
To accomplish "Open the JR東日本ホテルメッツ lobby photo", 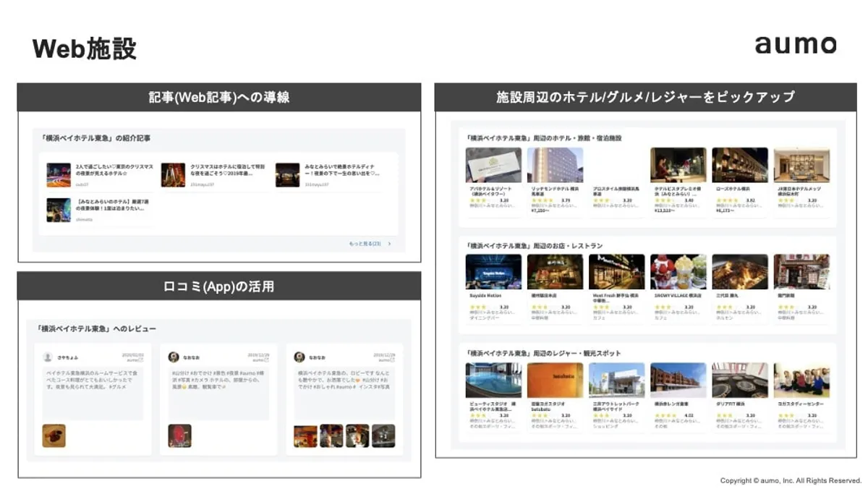I will pyautogui.click(x=801, y=165).
